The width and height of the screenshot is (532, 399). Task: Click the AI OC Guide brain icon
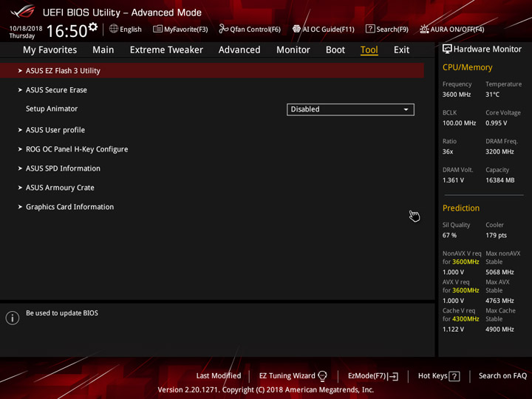296,29
